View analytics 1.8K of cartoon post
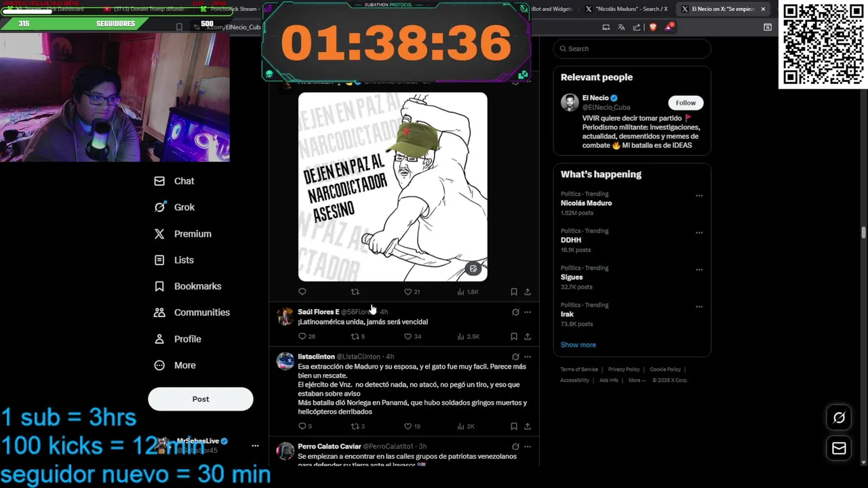 point(468,292)
